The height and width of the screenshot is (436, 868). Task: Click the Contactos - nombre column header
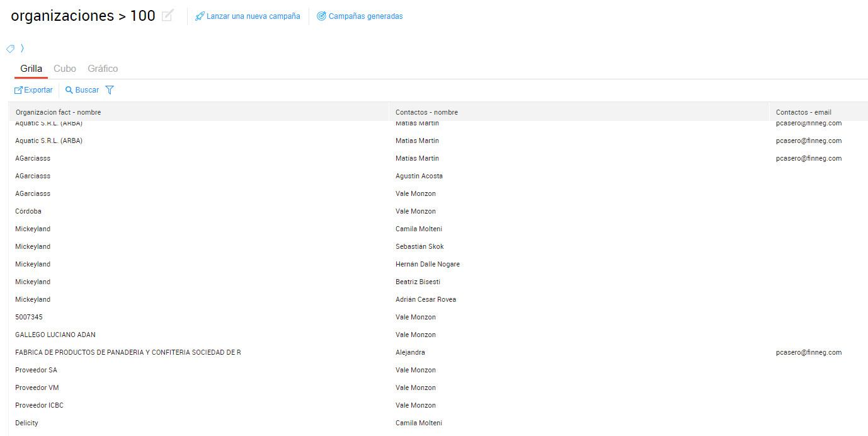pyautogui.click(x=426, y=112)
